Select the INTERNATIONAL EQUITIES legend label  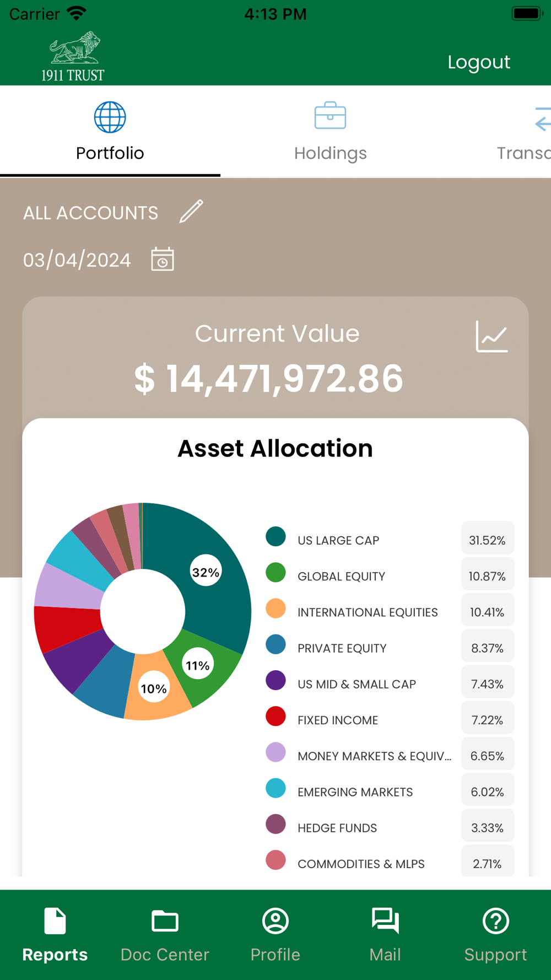coord(368,612)
